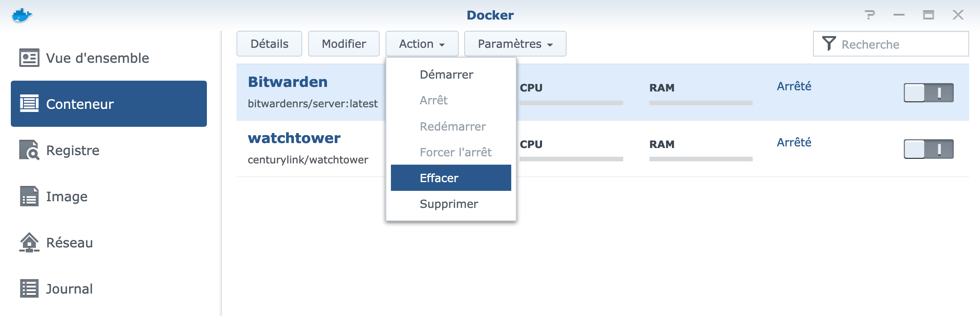Open Vue d'ensemble overview icon
Image resolution: width=980 pixels, height=316 pixels.
(29, 58)
